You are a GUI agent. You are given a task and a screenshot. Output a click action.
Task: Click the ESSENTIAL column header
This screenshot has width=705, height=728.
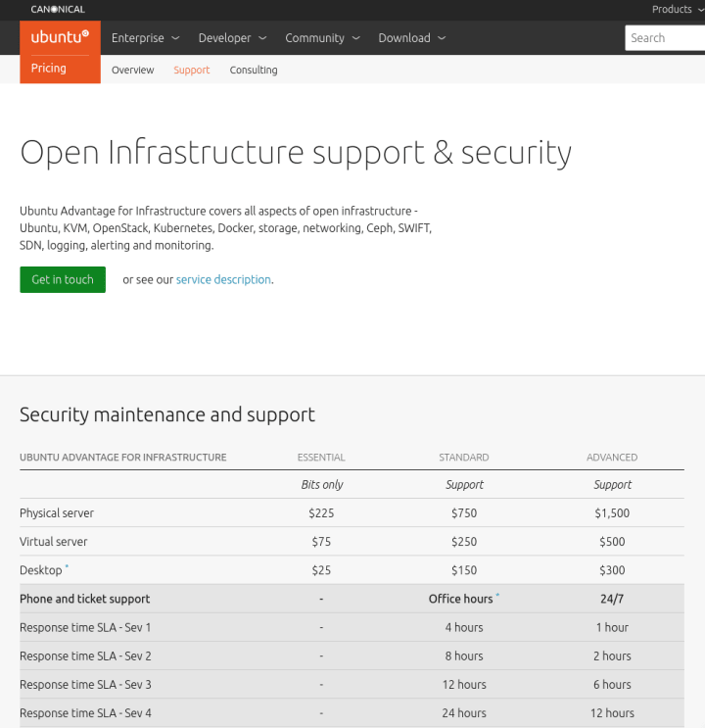coord(321,458)
